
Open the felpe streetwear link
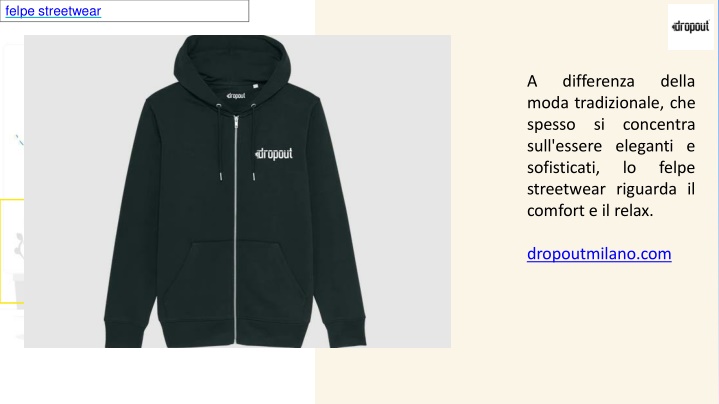[x=53, y=11]
